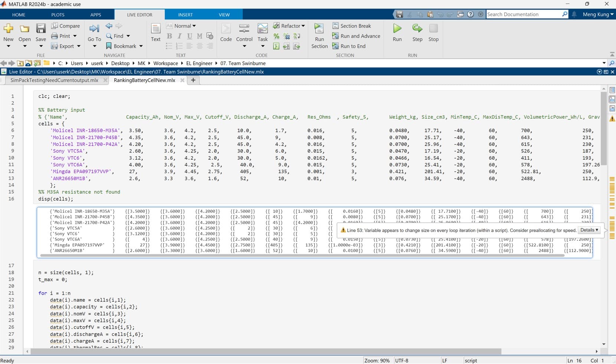Click the Open file button
This screenshot has height=364, width=616.
pos(24,36)
